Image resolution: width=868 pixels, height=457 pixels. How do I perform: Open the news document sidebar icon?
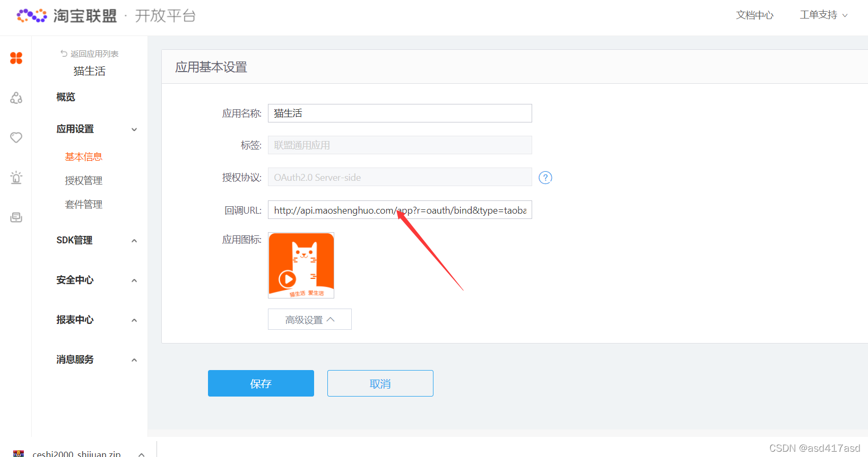pyautogui.click(x=16, y=217)
